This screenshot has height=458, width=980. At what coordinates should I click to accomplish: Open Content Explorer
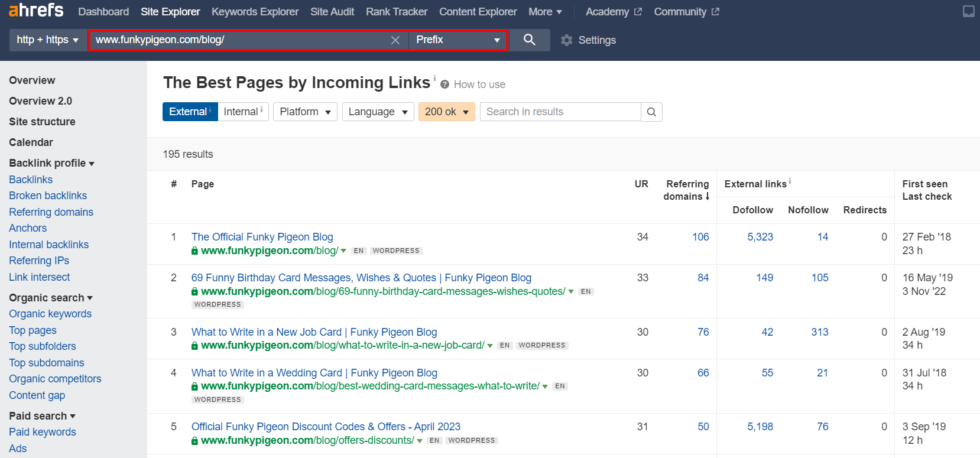478,12
